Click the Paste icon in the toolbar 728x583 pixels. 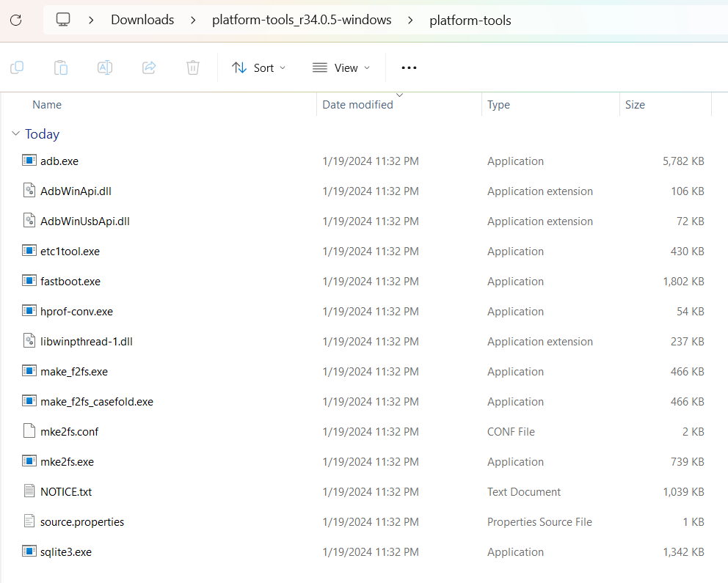(x=60, y=67)
